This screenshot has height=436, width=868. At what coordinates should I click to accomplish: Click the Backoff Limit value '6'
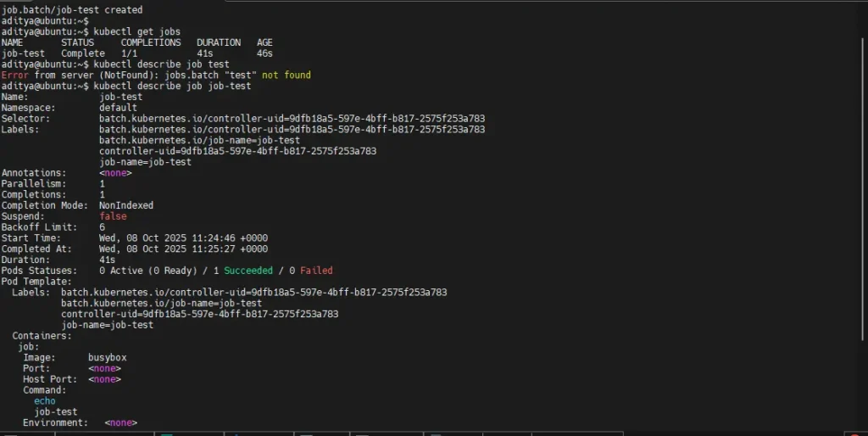pyautogui.click(x=103, y=227)
